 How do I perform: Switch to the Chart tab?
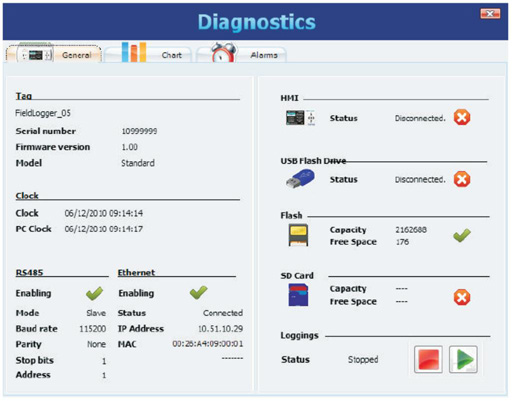148,54
